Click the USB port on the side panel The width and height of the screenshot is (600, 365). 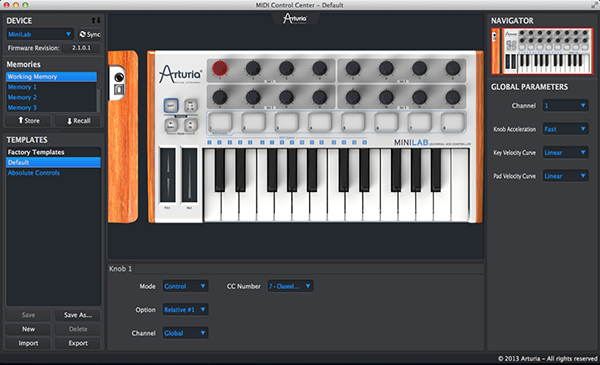[x=119, y=90]
